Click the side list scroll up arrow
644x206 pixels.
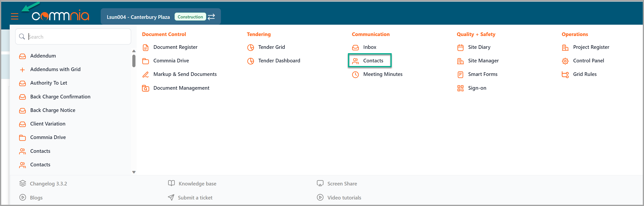tap(134, 51)
